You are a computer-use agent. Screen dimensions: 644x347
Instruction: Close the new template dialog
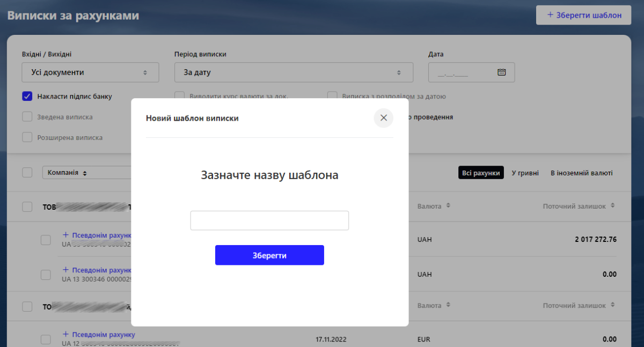click(383, 118)
